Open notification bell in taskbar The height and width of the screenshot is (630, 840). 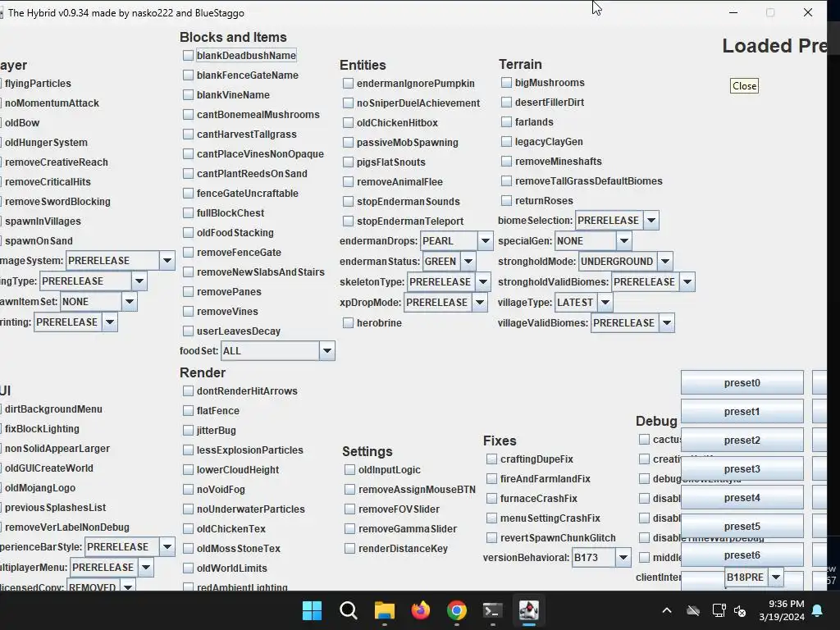(x=818, y=610)
